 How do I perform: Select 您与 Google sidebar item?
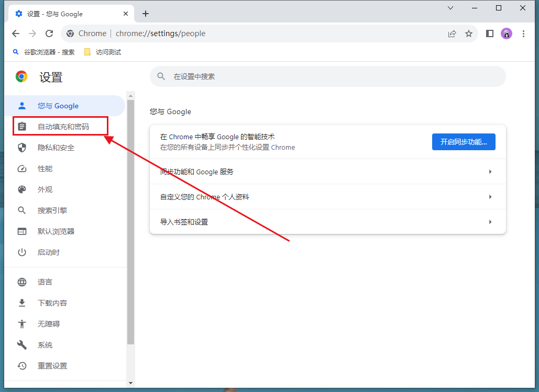pos(64,106)
